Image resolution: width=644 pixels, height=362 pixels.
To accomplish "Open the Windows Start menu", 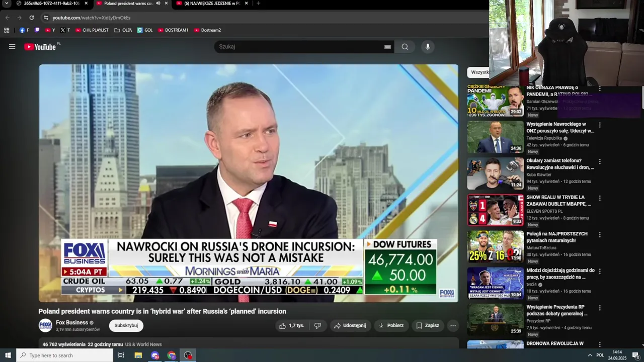I will click(8, 355).
